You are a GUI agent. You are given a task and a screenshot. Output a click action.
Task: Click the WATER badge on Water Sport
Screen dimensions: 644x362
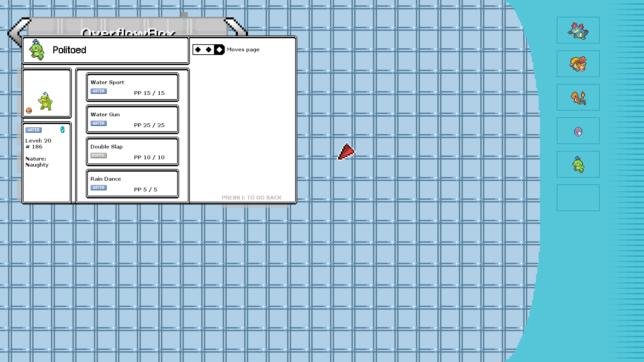point(99,91)
